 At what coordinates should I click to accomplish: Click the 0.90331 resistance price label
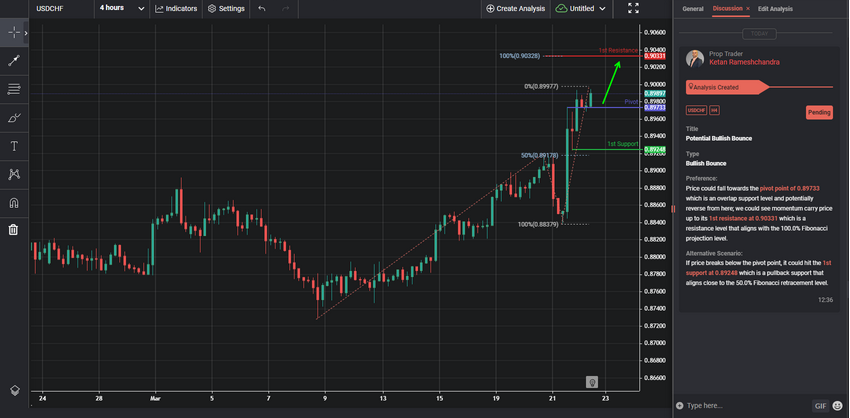(x=655, y=56)
